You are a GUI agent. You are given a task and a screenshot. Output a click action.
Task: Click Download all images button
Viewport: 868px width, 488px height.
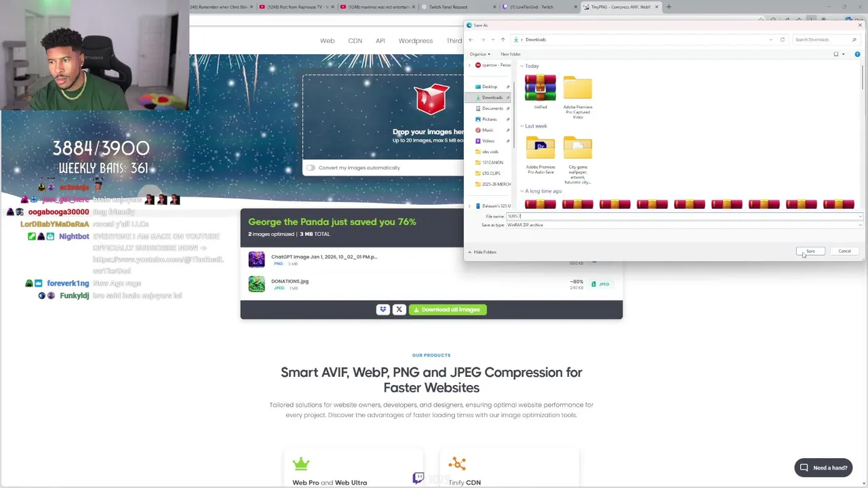pos(448,310)
